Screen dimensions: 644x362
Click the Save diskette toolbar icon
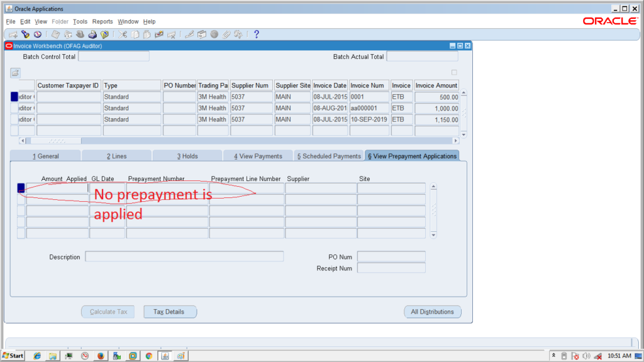pyautogui.click(x=55, y=35)
